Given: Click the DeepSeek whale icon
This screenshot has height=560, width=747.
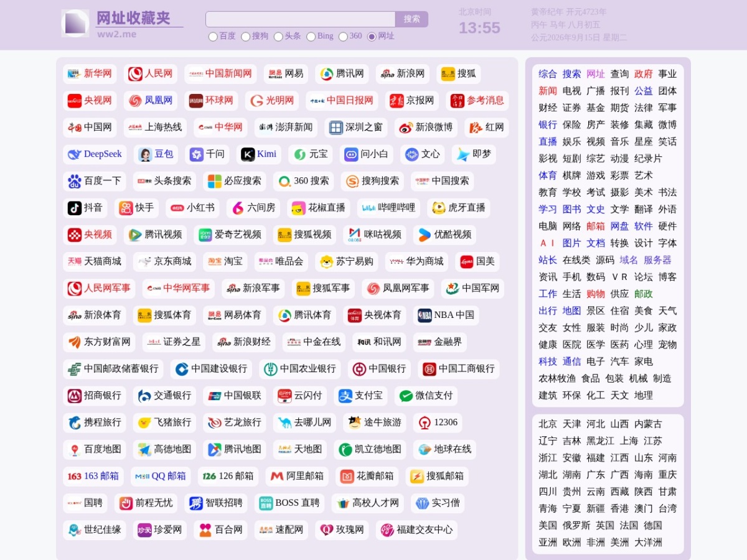Looking at the screenshot, I should (75, 154).
